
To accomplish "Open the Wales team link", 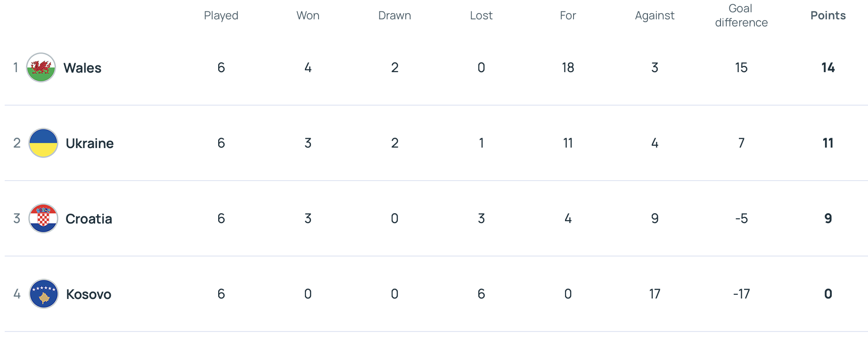I will [82, 68].
